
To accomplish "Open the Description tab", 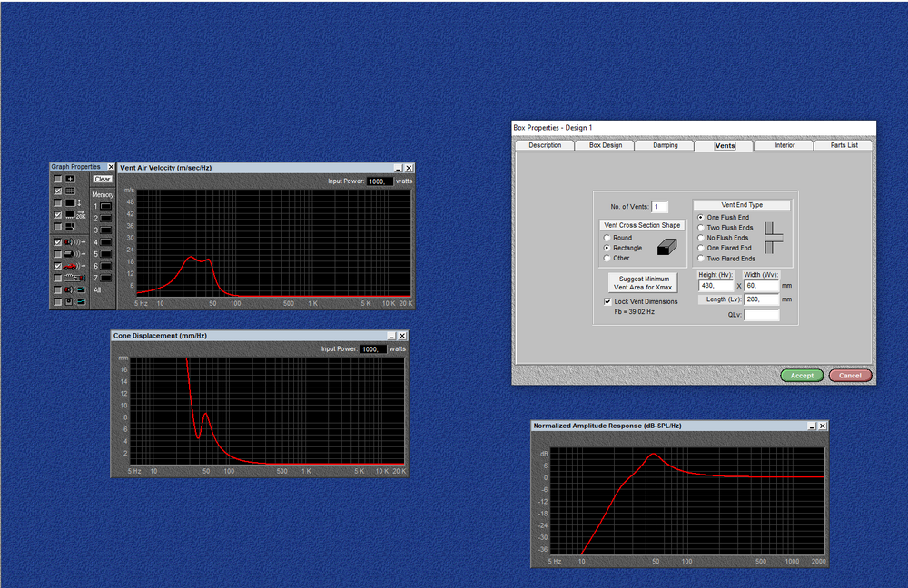I will 545,145.
